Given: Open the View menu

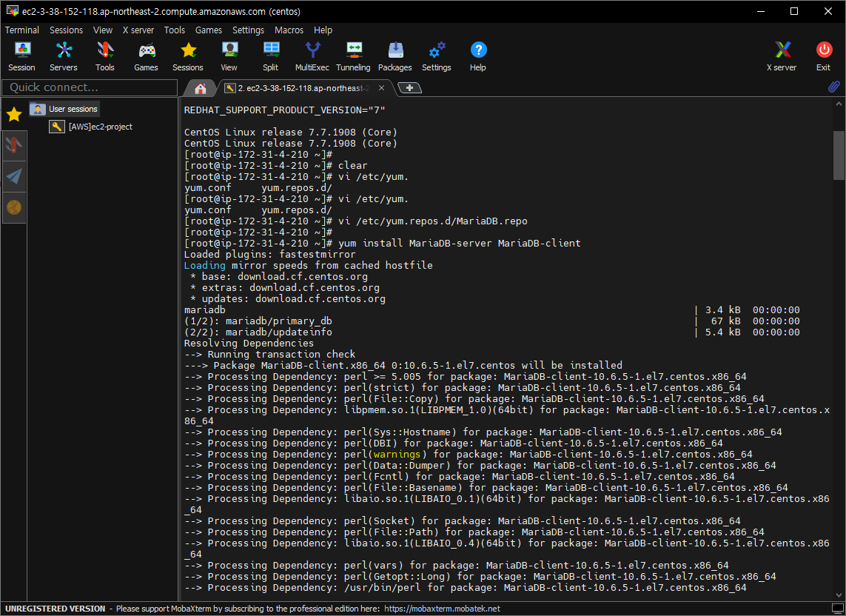Looking at the screenshot, I should pos(103,30).
